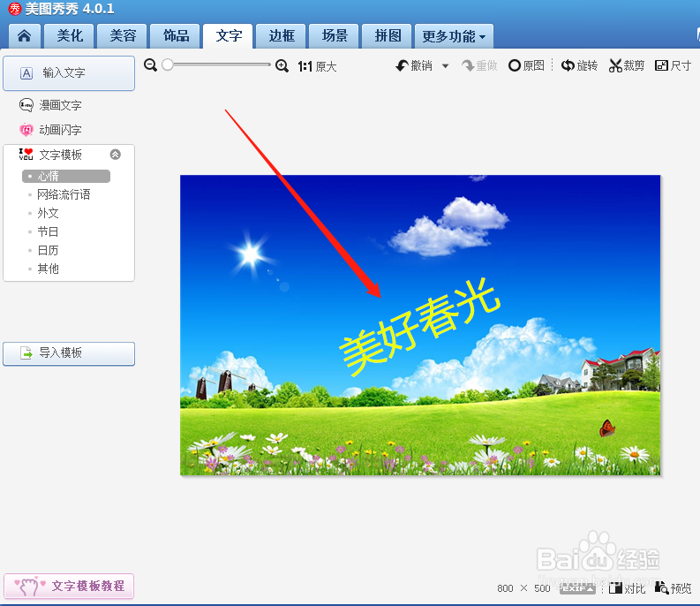This screenshot has width=700, height=606.
Task: Click the 尺寸 resize tool
Action: click(673, 65)
